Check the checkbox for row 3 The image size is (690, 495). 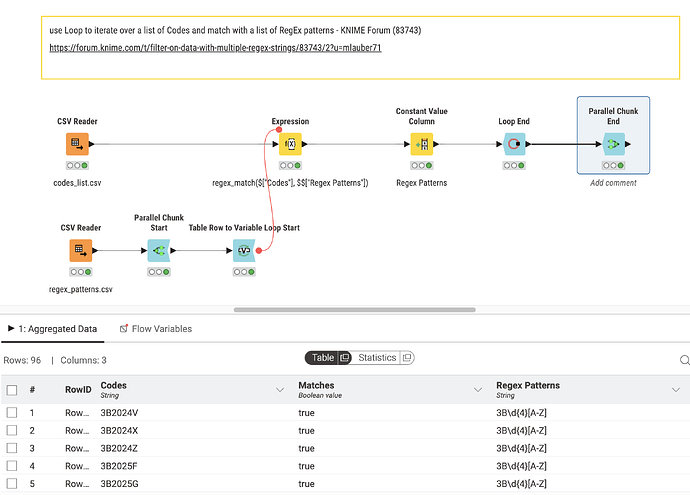[x=12, y=448]
